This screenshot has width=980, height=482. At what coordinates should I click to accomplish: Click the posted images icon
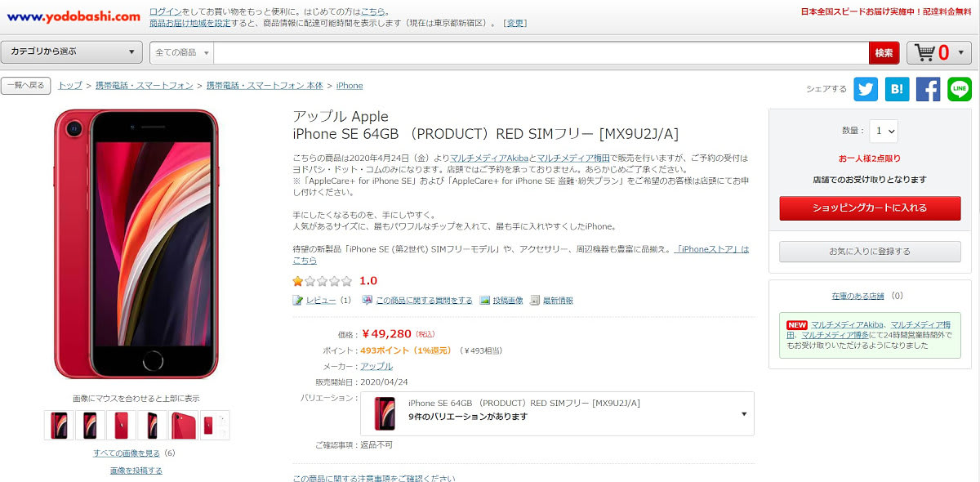[485, 301]
